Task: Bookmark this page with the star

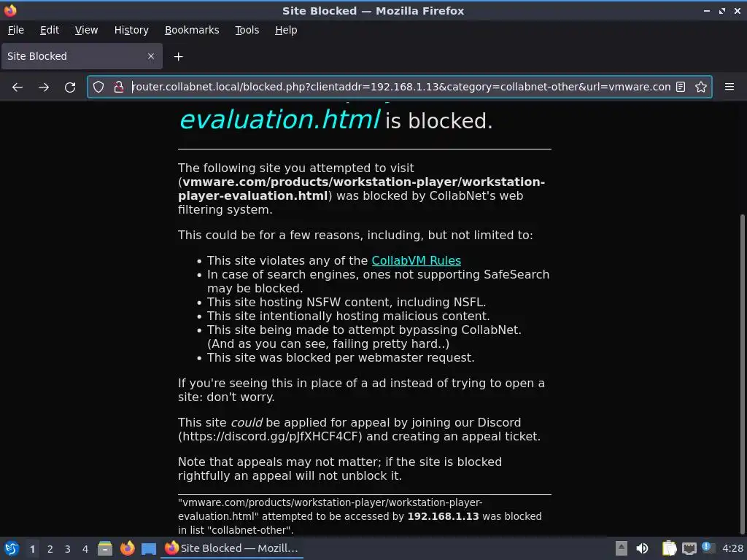Action: click(701, 87)
